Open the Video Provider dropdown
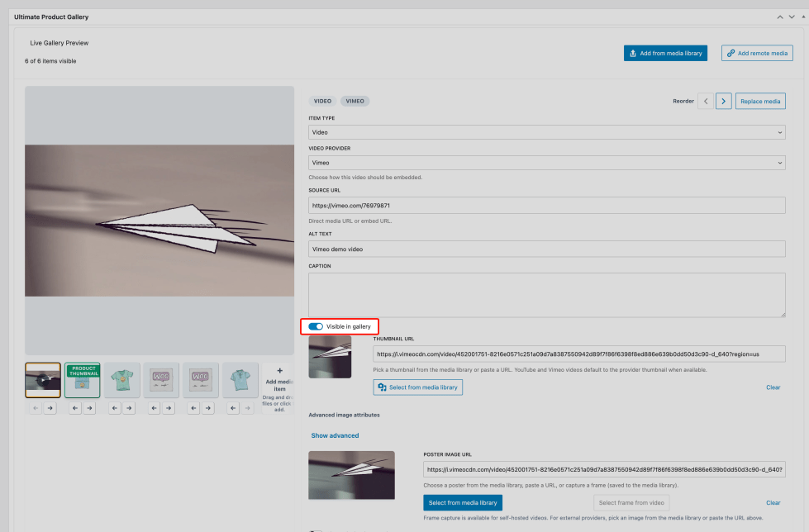 (x=546, y=163)
